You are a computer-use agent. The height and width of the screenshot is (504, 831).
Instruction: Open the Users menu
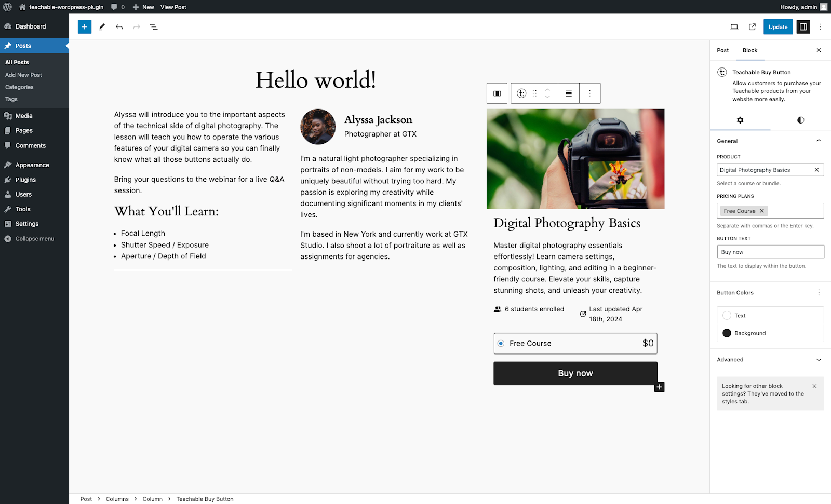click(34, 195)
